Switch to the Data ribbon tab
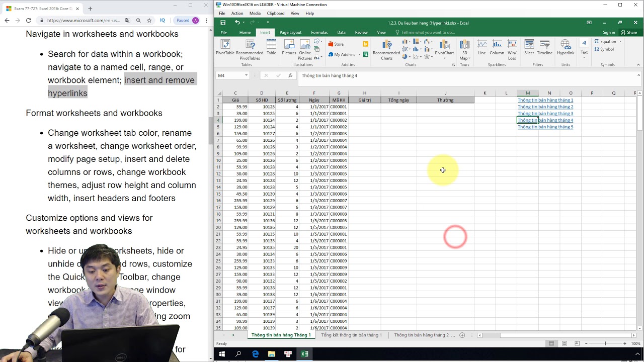 pos(341,32)
